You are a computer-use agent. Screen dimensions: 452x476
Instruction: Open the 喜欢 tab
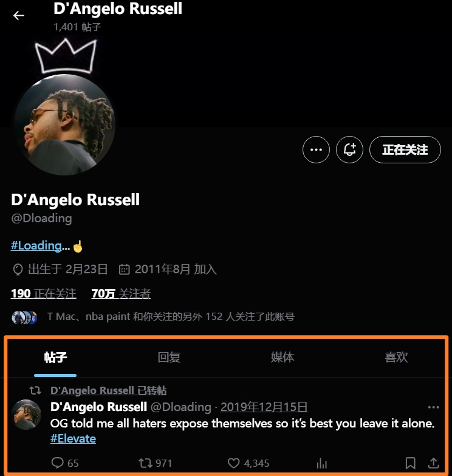[396, 357]
